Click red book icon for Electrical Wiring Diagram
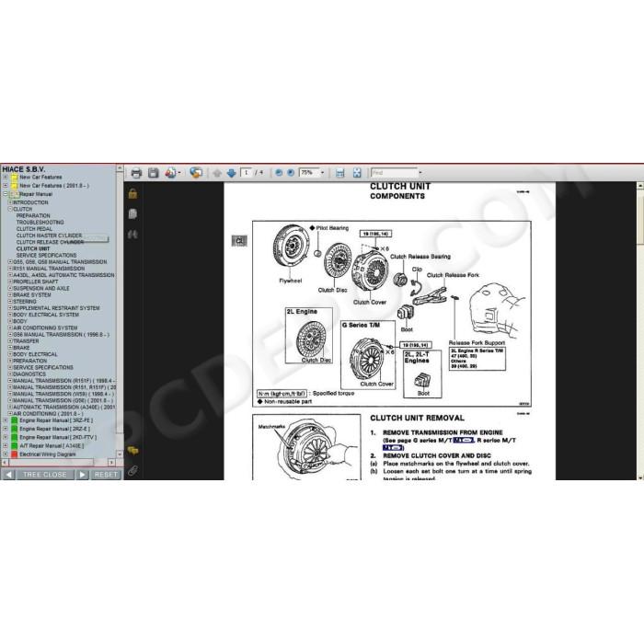 coord(15,454)
